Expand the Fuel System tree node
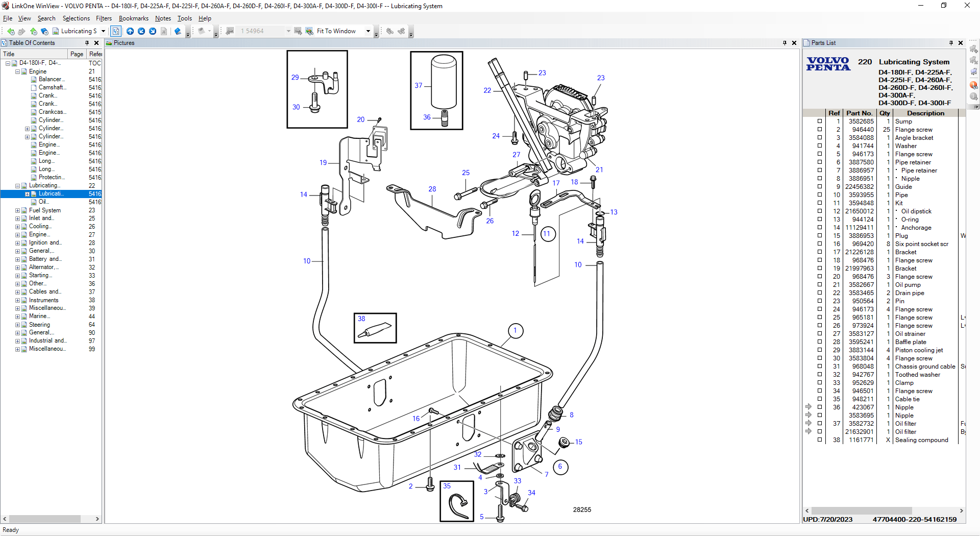The width and height of the screenshot is (980, 536). 17,210
